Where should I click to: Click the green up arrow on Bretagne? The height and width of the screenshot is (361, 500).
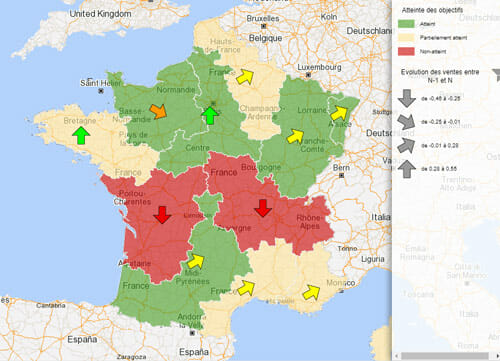pyautogui.click(x=81, y=135)
